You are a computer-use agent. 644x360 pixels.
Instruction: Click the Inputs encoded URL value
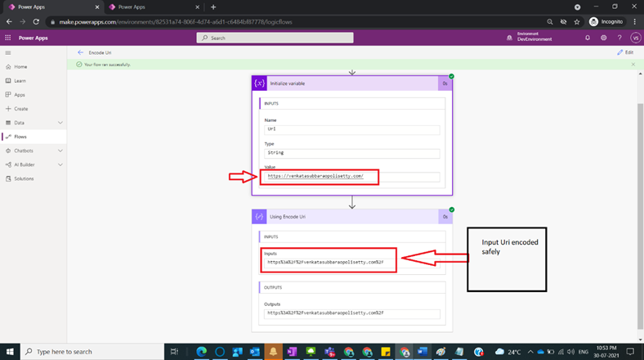(x=352, y=263)
